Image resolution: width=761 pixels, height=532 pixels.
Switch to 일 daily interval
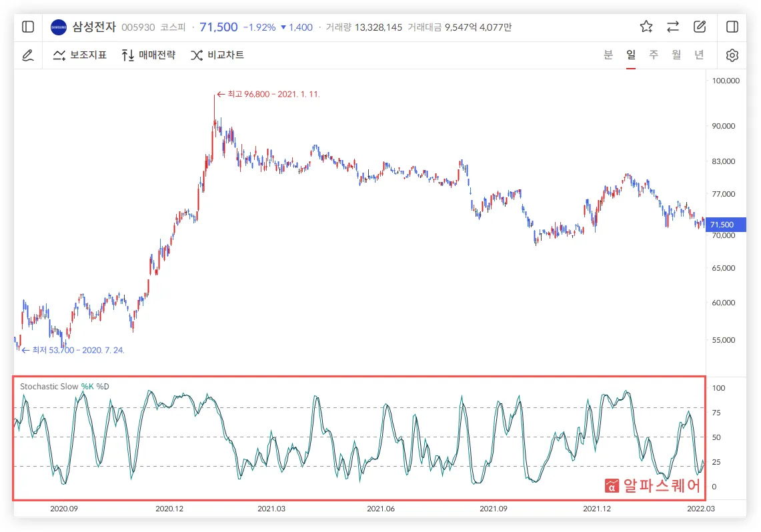pos(631,55)
